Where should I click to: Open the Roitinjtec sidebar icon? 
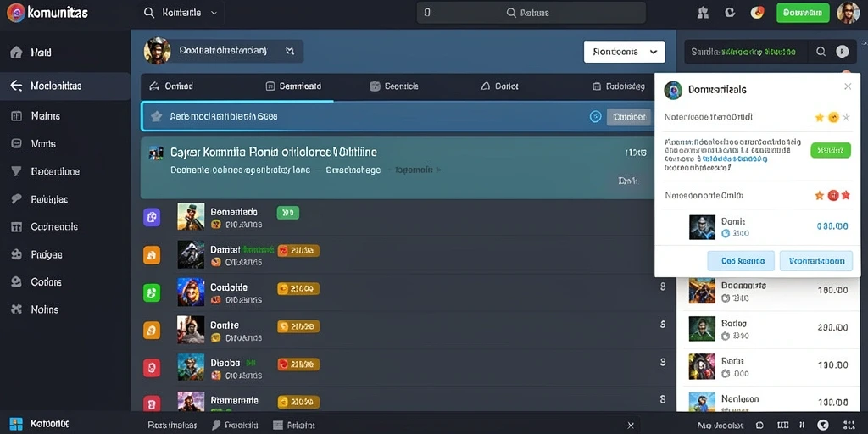(x=17, y=198)
